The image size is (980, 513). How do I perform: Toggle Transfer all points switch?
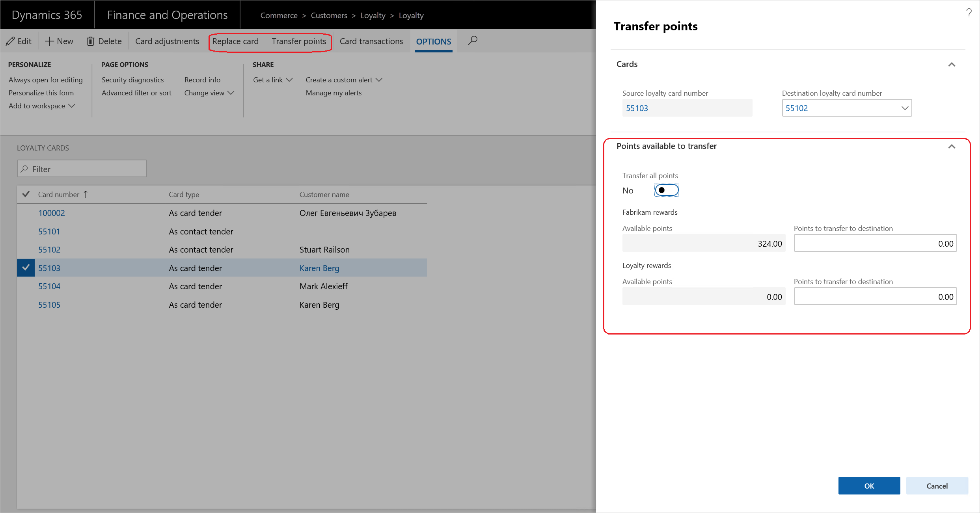click(667, 190)
